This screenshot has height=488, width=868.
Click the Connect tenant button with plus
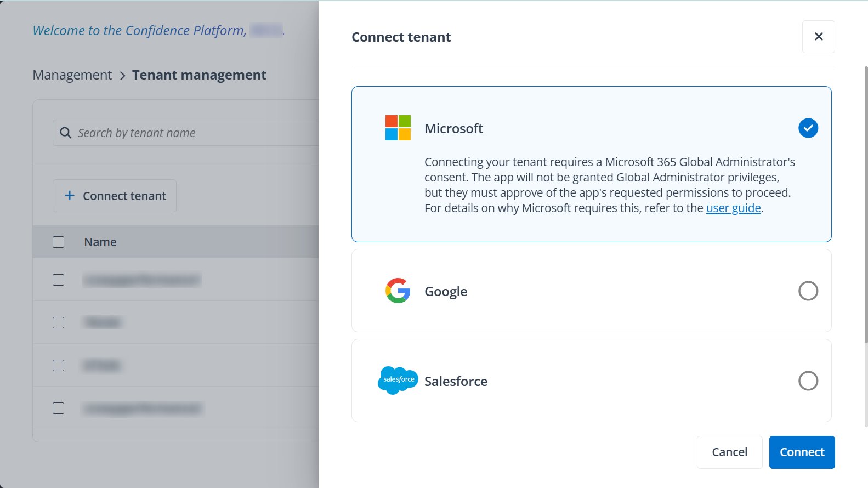115,196
